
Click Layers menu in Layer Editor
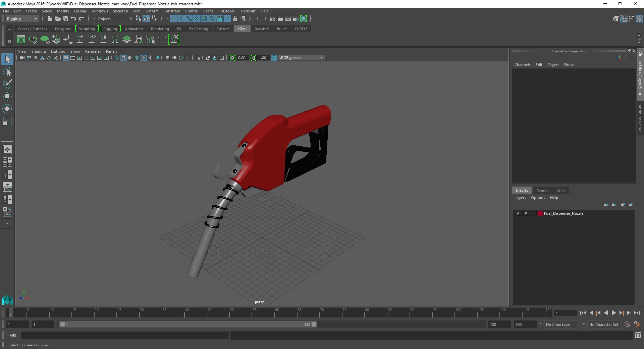pos(521,198)
